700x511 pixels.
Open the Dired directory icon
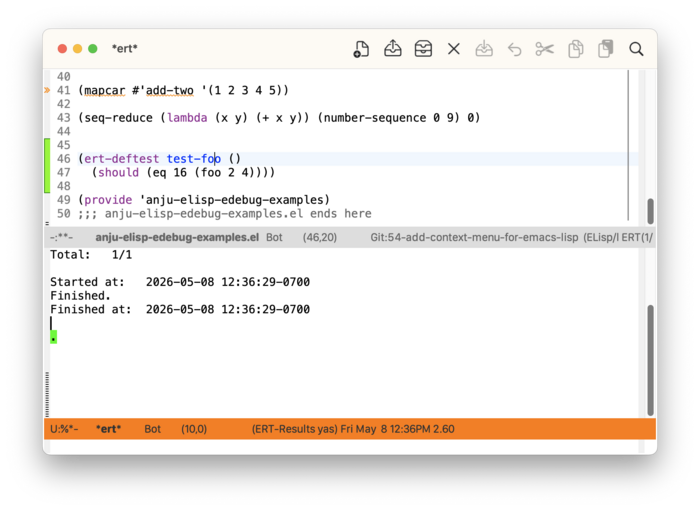[x=423, y=49]
